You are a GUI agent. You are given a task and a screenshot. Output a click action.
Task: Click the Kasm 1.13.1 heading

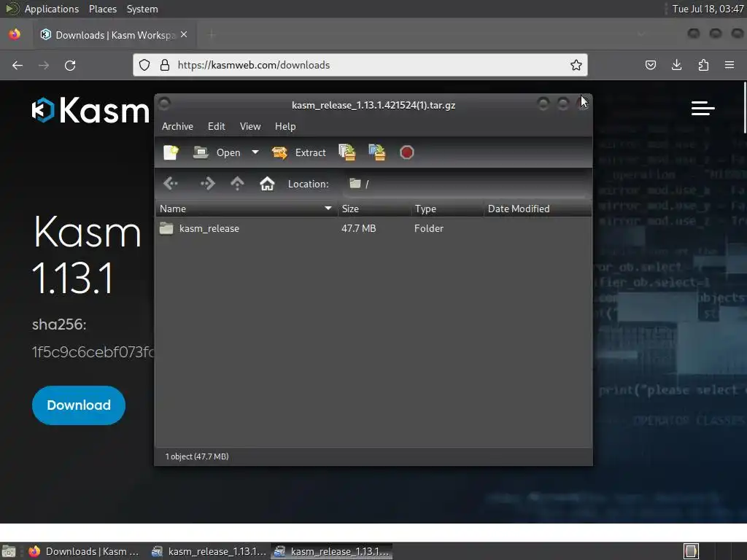point(88,254)
